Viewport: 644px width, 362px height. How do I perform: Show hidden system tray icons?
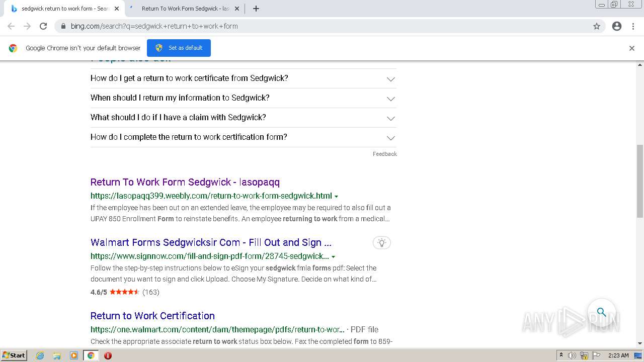click(561, 355)
